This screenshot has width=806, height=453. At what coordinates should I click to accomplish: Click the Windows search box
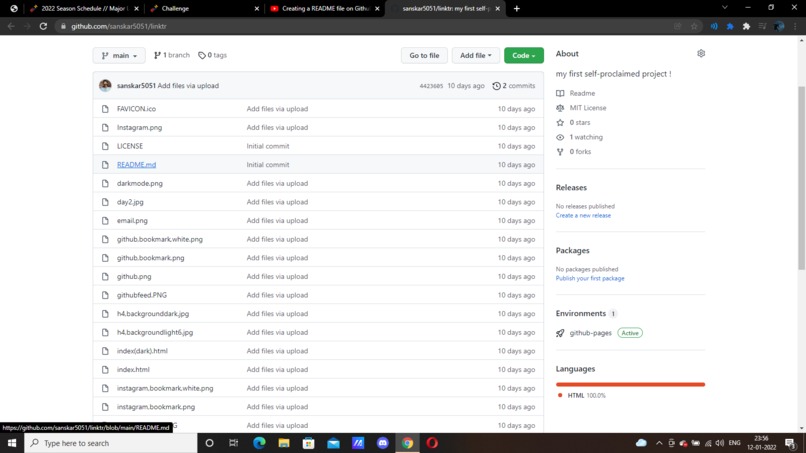pos(111,443)
